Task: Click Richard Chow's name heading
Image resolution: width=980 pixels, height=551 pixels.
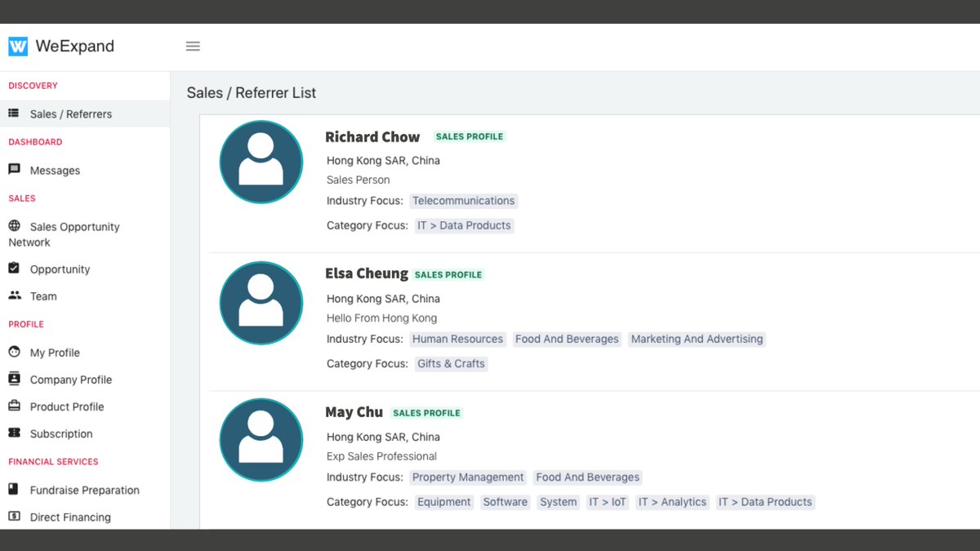Action: click(372, 136)
